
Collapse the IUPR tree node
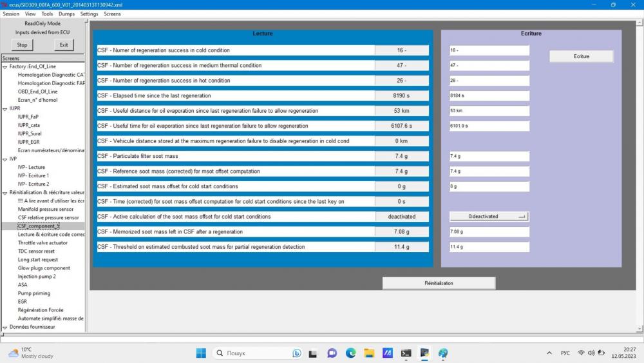5,109
